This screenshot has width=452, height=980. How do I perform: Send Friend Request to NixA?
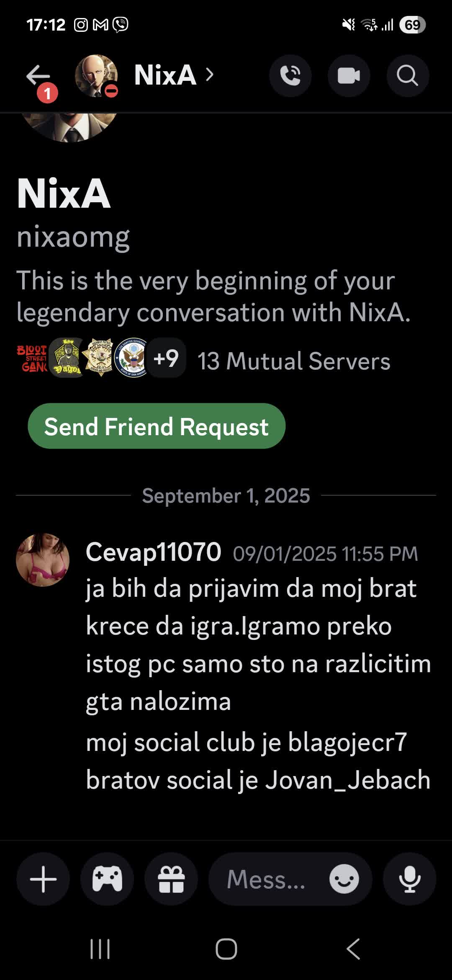[157, 426]
